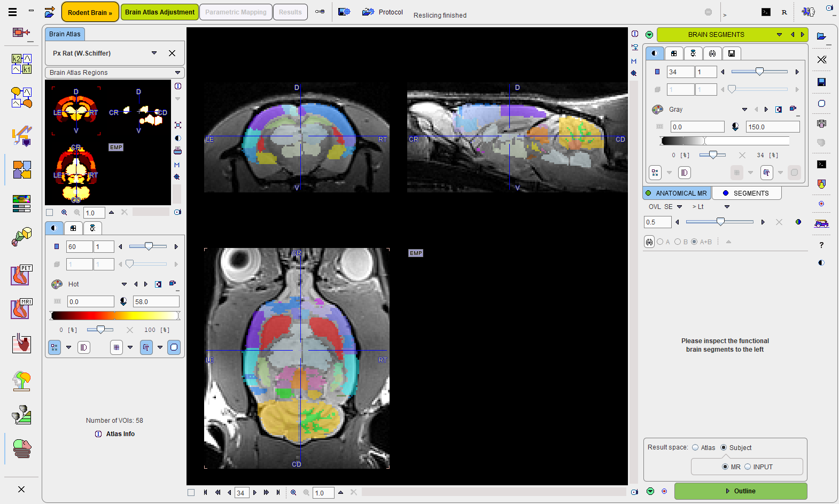Screen dimensions: 839x504
Task: Click the printer icon beside atlas preview
Action: (x=177, y=151)
